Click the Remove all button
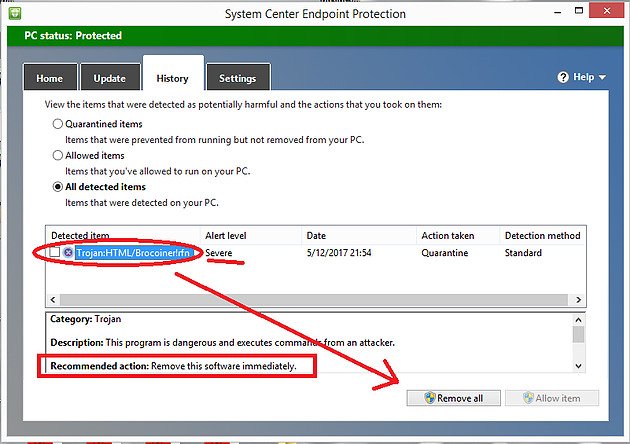Screen dimensions: 630x444 454,398
